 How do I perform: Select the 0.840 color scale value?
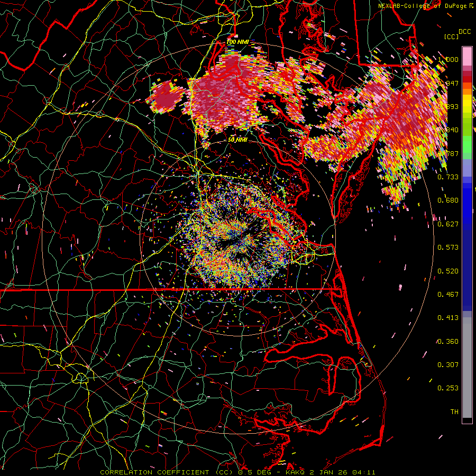click(x=448, y=130)
